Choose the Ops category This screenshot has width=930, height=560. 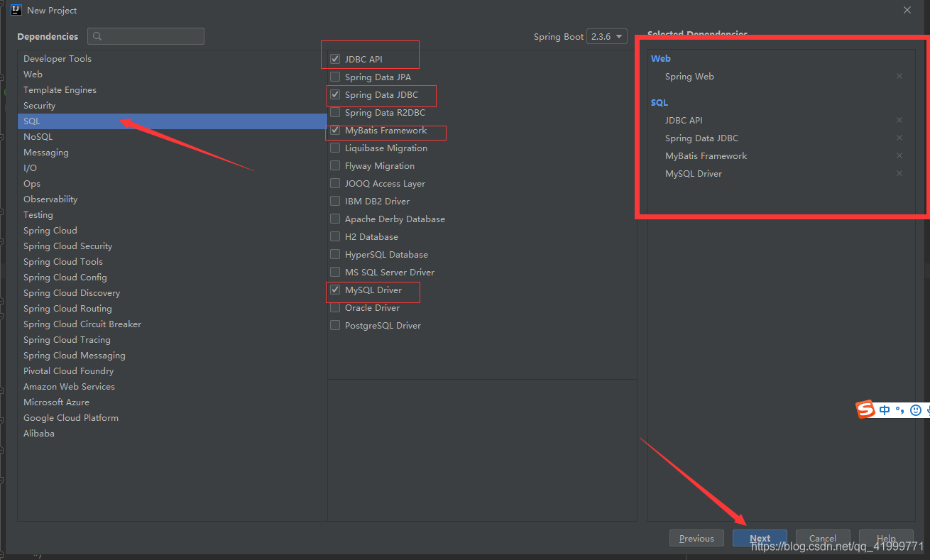coord(172,183)
